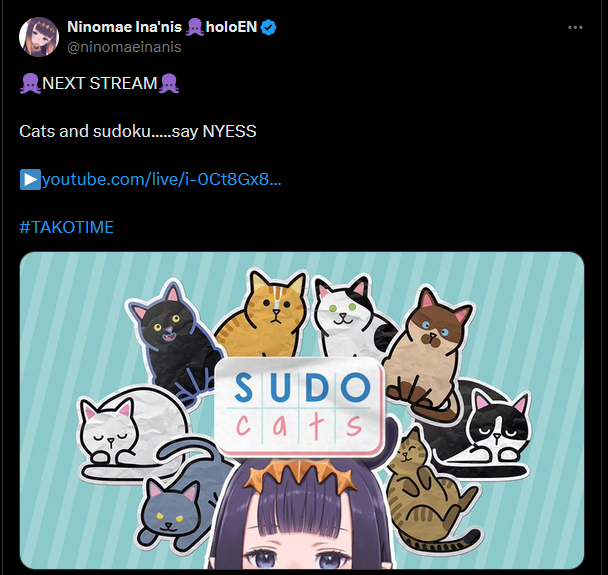This screenshot has height=575, width=608.
Task: Click the Ninomae Ina'nis display name
Action: point(124,27)
